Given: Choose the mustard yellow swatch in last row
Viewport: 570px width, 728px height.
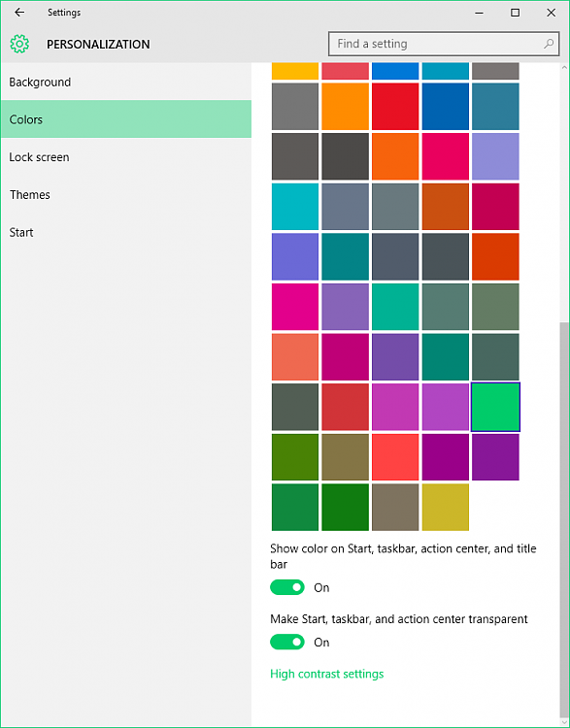Looking at the screenshot, I should pos(446,507).
